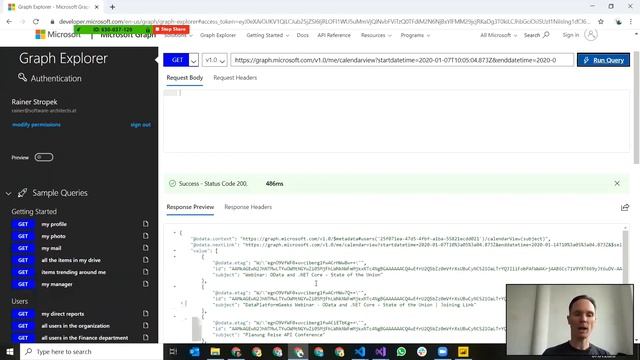Collapse the Sample Queries section
This screenshot has width=640, height=360.
(9, 193)
